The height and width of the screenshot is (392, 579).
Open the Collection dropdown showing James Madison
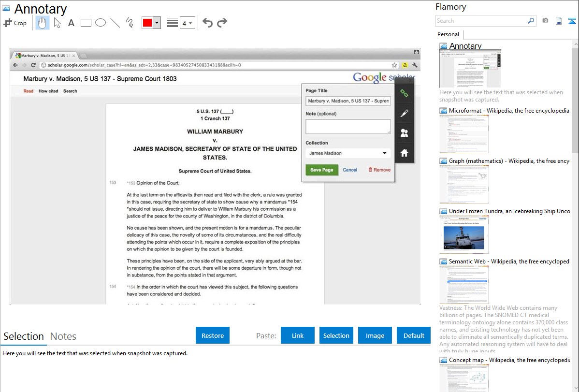348,153
